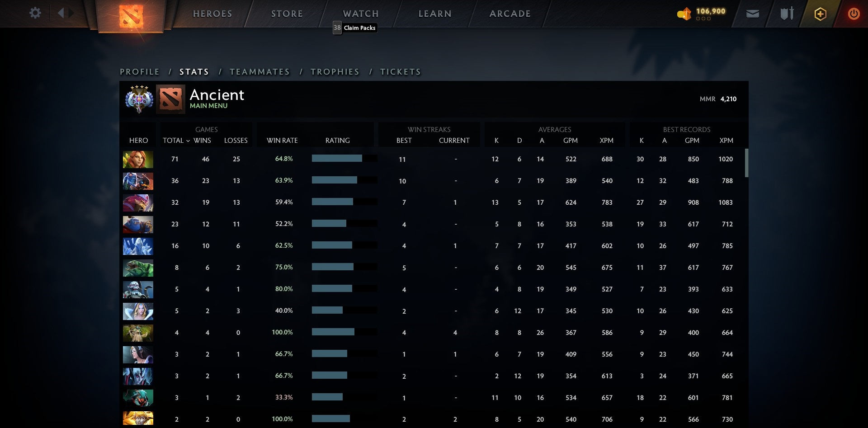This screenshot has height=428, width=868.
Task: Select the Ogre Magi hero portrait
Action: (x=138, y=224)
